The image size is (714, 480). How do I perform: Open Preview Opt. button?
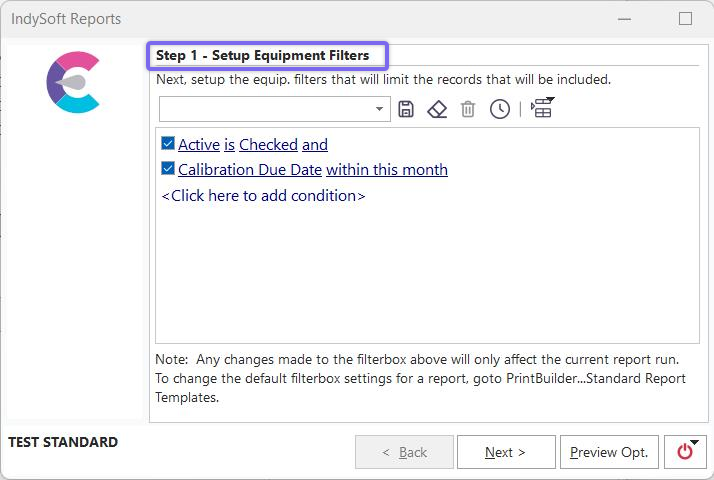pos(609,452)
